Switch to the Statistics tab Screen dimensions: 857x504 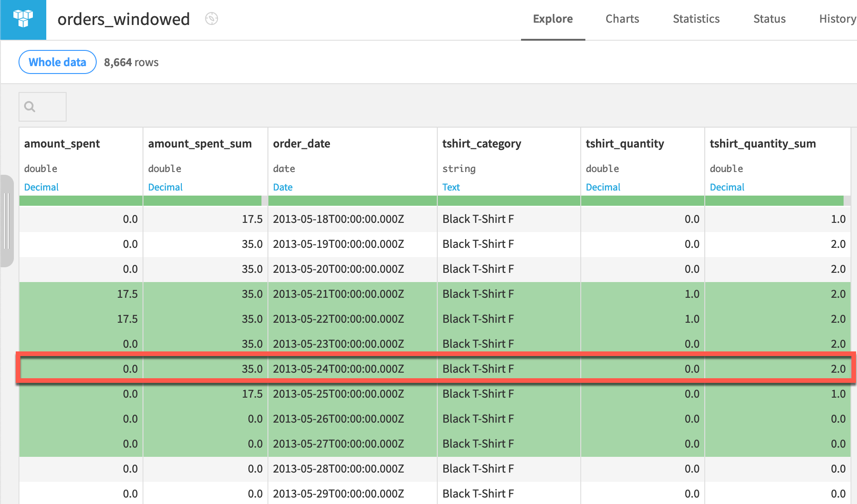coord(696,19)
